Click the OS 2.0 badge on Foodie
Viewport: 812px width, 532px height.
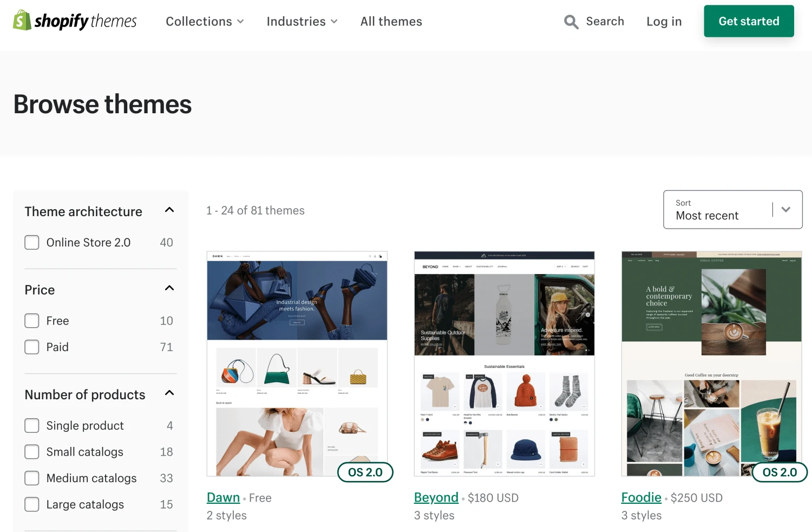780,472
